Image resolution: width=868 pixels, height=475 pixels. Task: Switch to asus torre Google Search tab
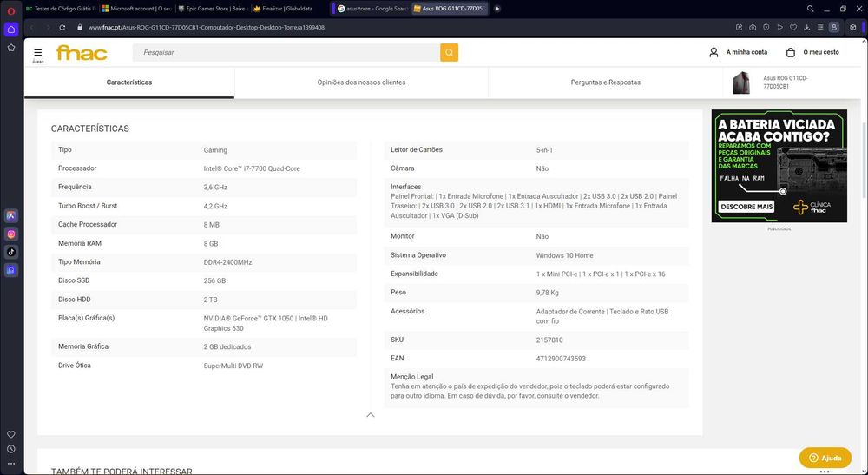pyautogui.click(x=372, y=9)
